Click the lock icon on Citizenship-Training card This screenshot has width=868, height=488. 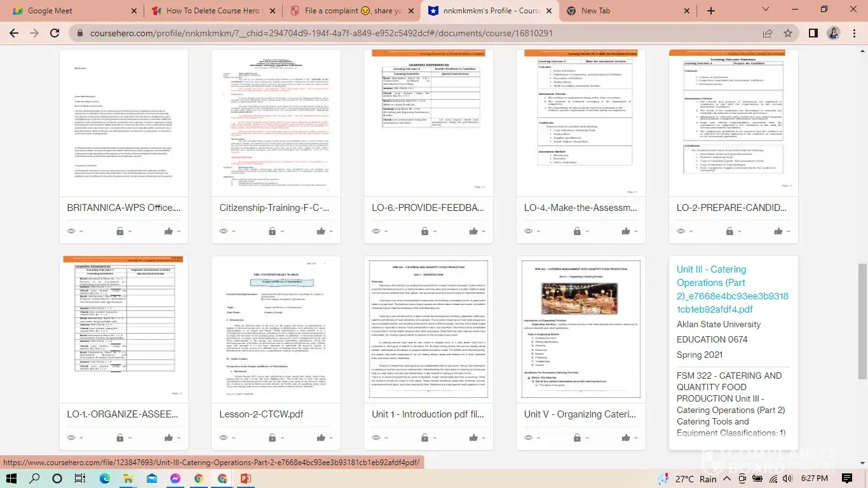coord(273,231)
